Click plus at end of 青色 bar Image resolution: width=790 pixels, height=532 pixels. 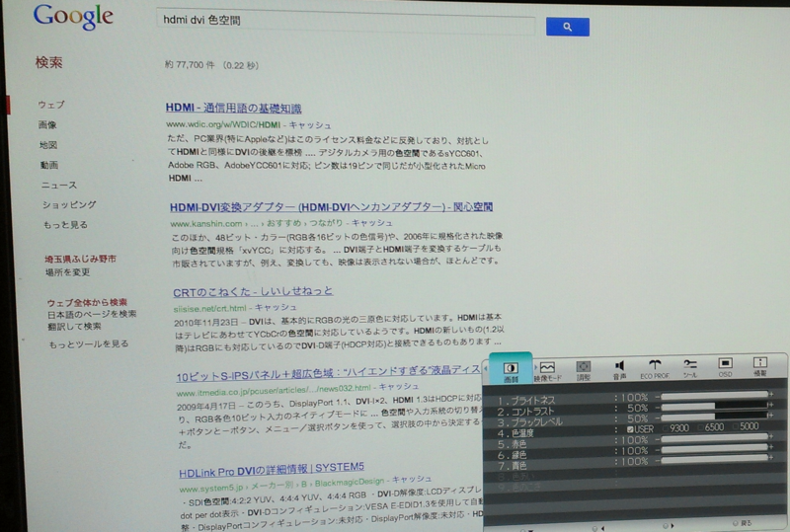[771, 457]
